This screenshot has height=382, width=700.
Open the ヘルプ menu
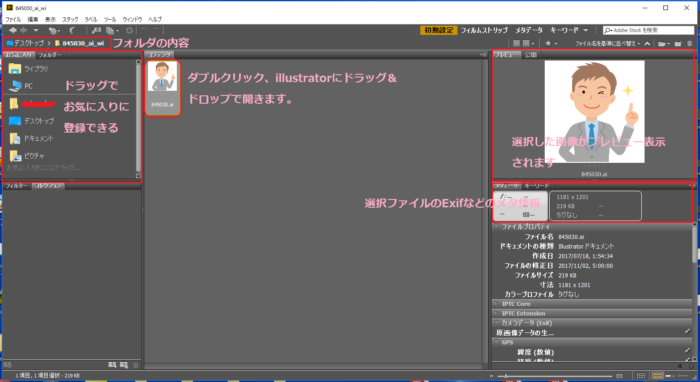(x=155, y=19)
